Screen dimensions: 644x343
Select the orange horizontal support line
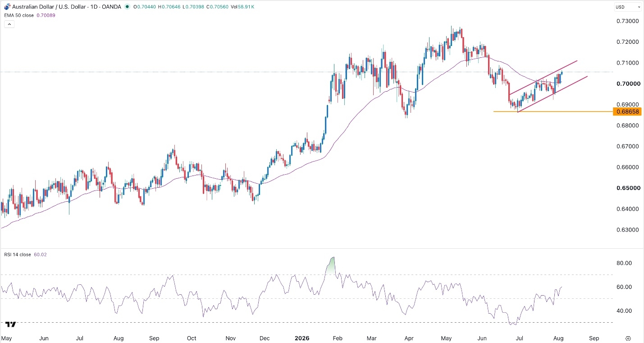[x=553, y=111]
